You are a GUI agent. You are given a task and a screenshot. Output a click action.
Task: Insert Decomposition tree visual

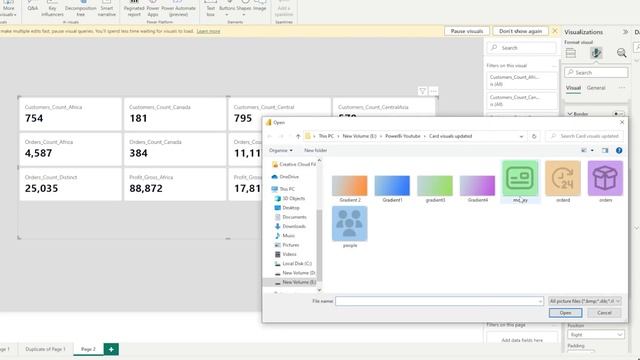[80, 9]
